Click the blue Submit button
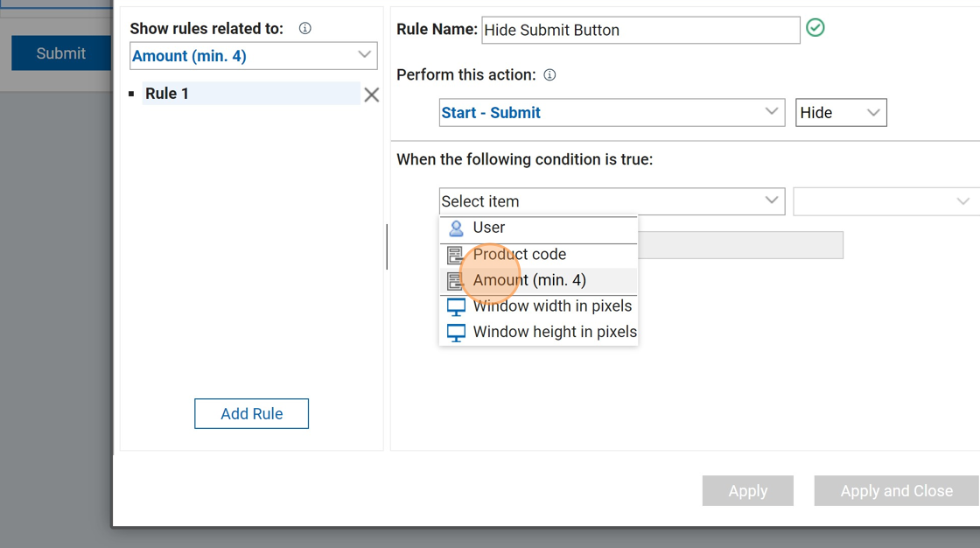Image resolution: width=980 pixels, height=548 pixels. tap(60, 53)
